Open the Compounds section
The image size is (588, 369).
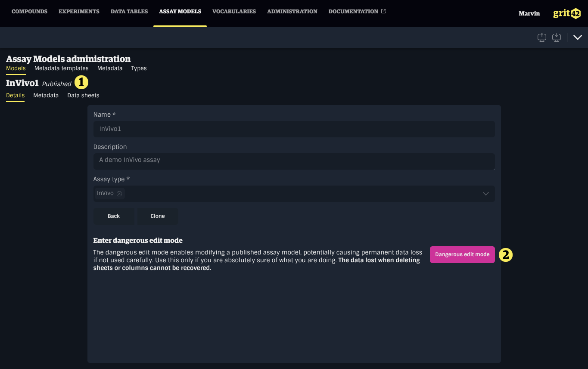coord(29,12)
